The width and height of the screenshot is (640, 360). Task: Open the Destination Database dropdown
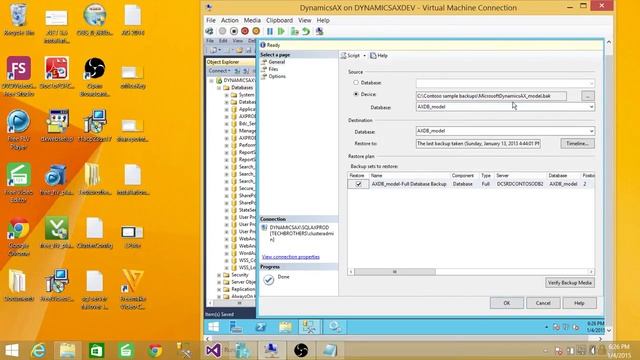point(591,131)
